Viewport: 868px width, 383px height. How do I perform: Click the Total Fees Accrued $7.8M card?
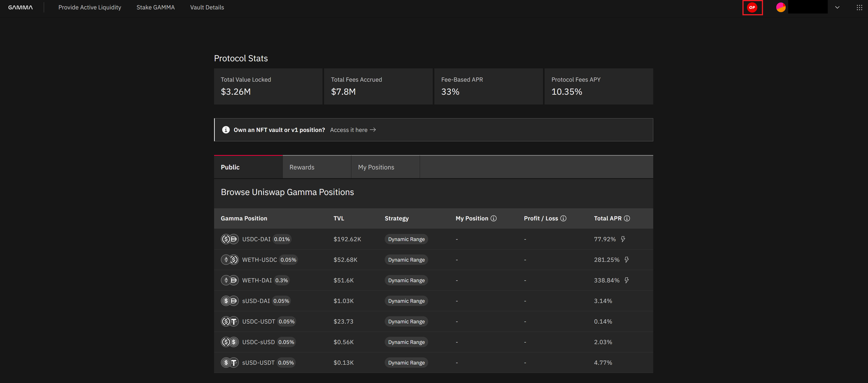pos(378,87)
